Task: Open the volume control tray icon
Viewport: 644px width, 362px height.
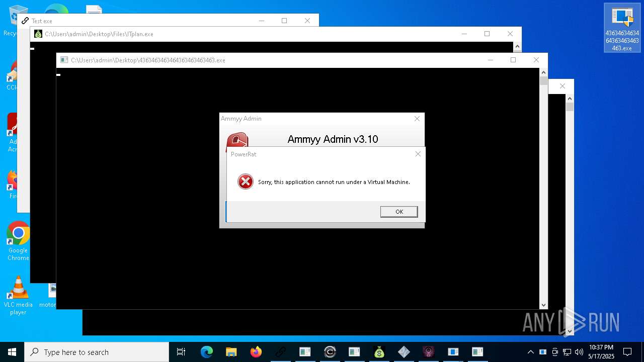Action: pos(579,352)
